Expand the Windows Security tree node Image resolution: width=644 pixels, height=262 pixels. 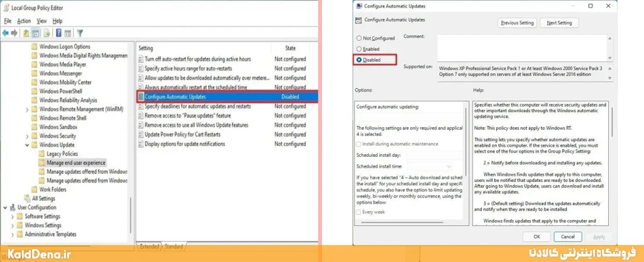27,136
